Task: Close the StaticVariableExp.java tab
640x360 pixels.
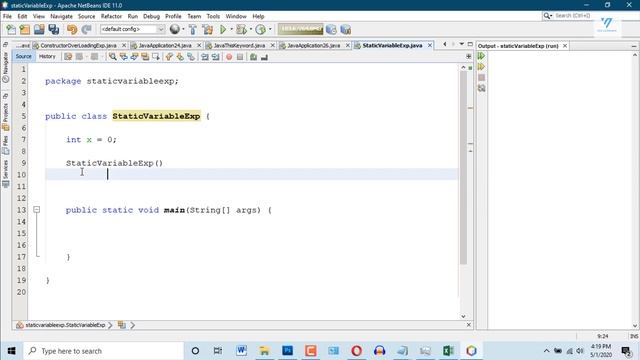Action: pos(430,46)
